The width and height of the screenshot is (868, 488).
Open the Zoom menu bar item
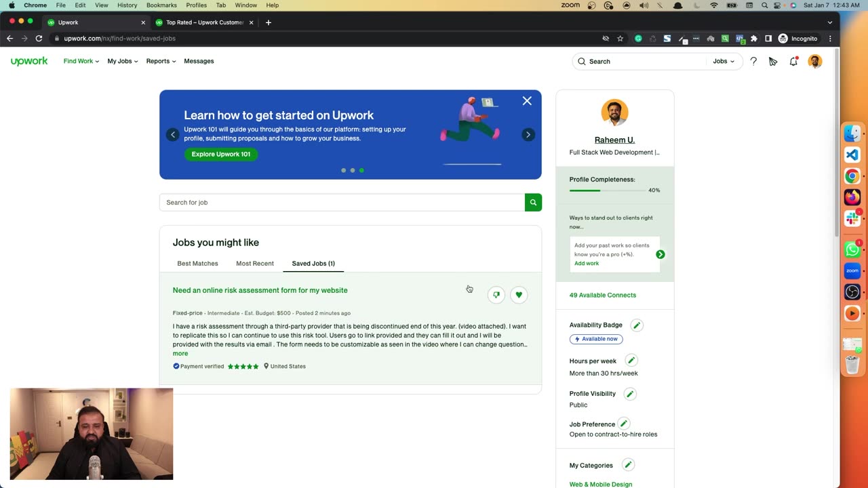570,5
